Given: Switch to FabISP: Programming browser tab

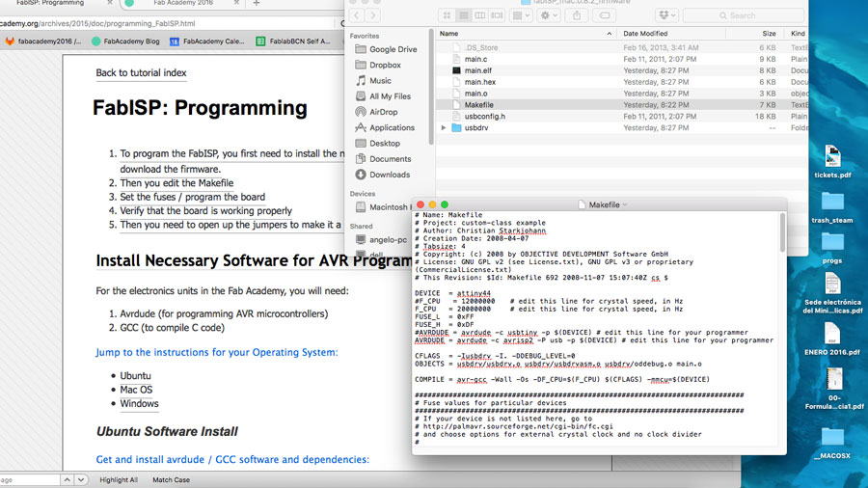Looking at the screenshot, I should [x=50, y=3].
